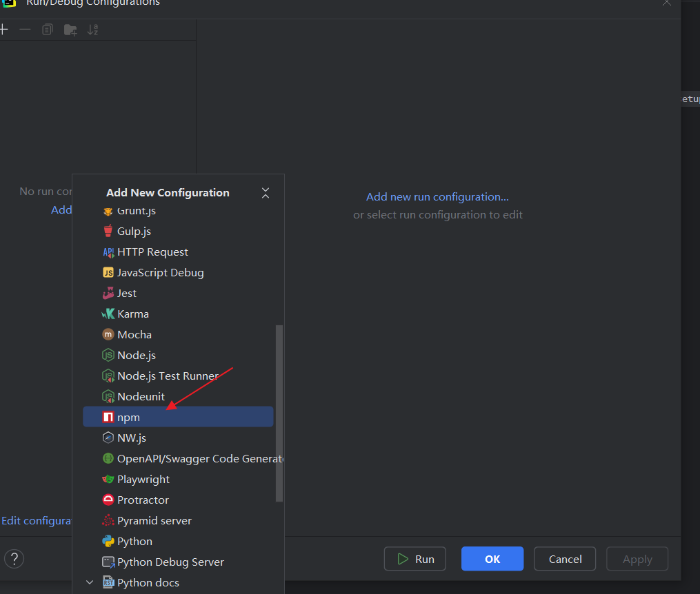Click the Run button
The height and width of the screenshot is (594, 700).
[414, 559]
